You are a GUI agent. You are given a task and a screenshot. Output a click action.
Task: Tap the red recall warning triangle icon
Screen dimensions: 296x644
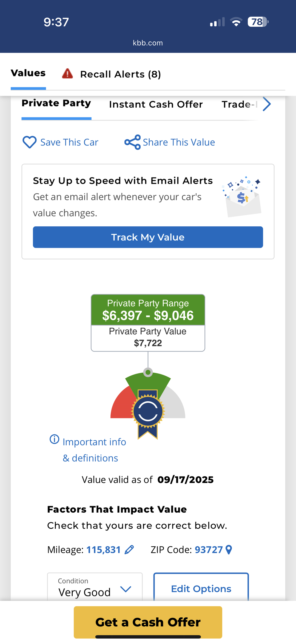pyautogui.click(x=67, y=74)
